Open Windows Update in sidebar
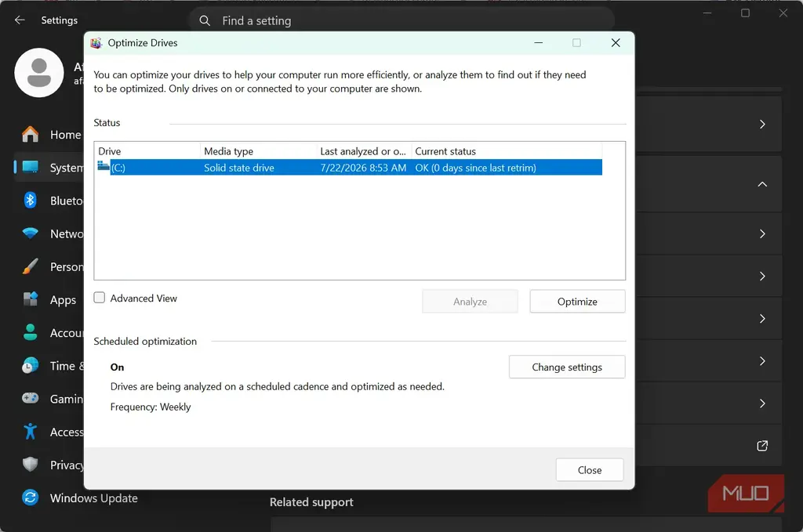Screen dimensions: 803x532 click(x=80, y=498)
